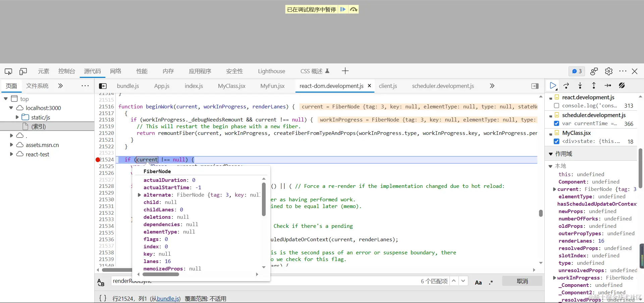Expand assets.msn.cn domain node
Screen dimensions: 644x303
tap(11, 145)
